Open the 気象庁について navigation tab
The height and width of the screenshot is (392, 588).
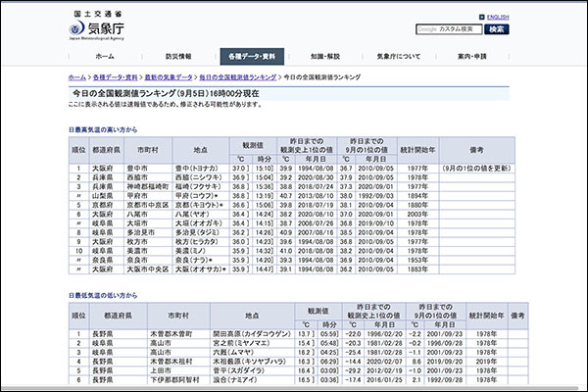[x=401, y=57]
